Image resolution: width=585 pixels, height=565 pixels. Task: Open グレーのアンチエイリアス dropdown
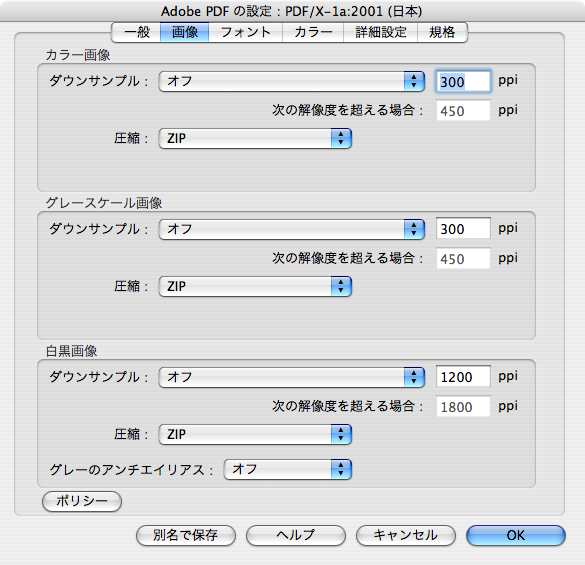tap(288, 469)
